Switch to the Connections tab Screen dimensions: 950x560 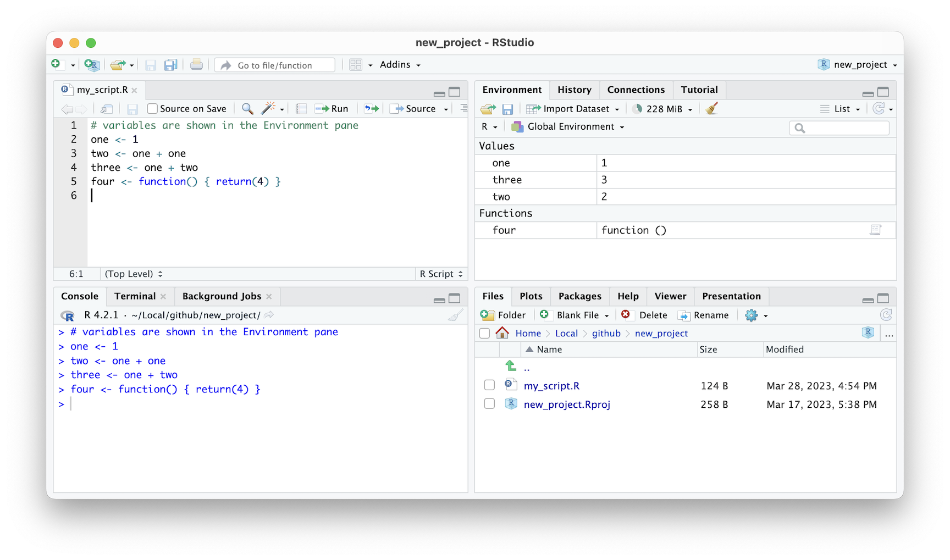636,90
